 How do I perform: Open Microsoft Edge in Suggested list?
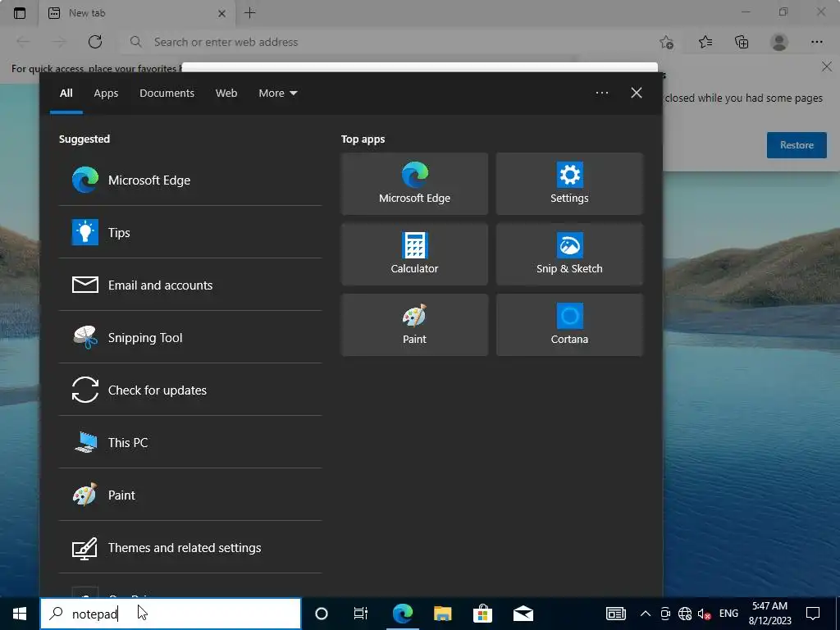click(190, 180)
